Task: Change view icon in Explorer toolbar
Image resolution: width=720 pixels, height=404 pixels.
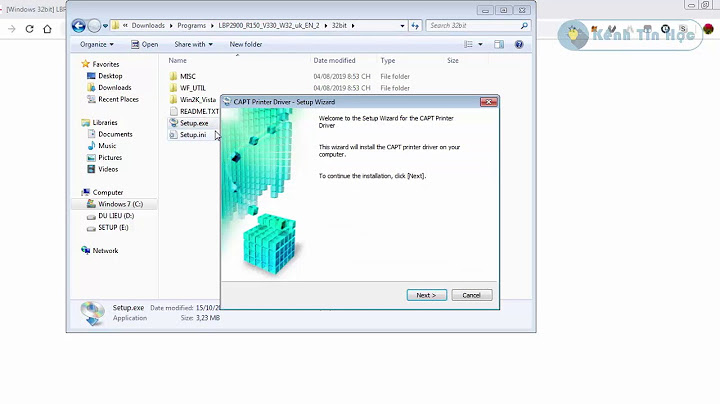Action: (x=468, y=45)
